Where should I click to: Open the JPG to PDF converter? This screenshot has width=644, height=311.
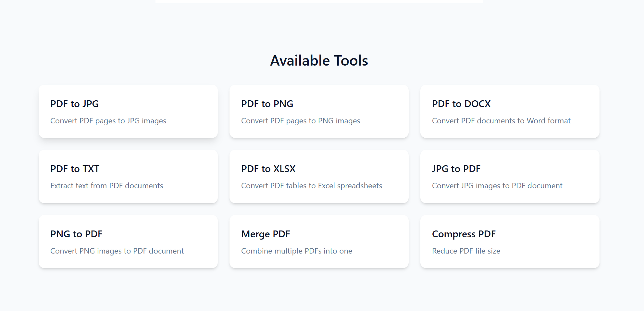tap(510, 176)
